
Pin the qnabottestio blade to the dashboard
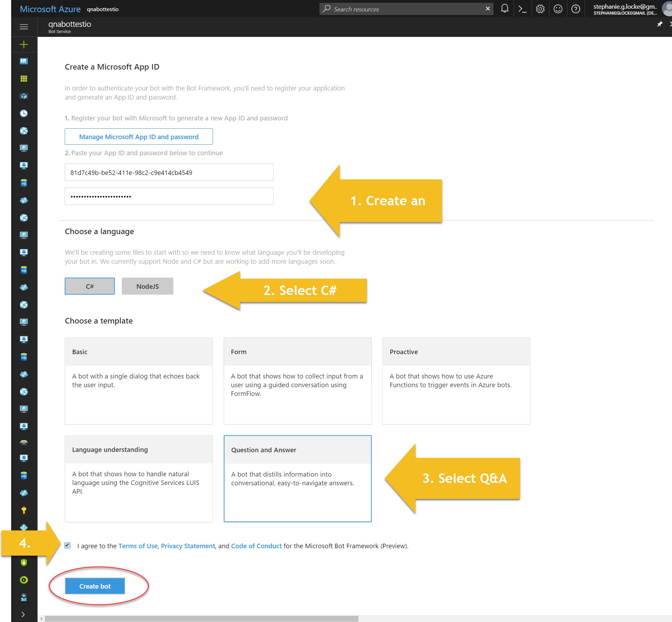tap(659, 24)
